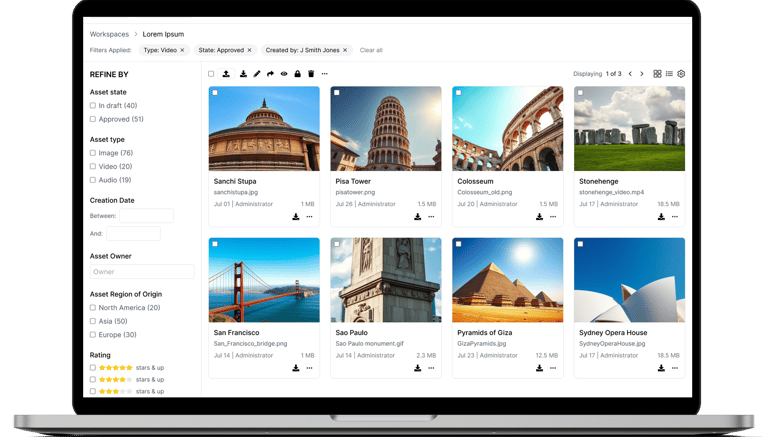Screen dimensions: 768x437
Task: Click the eye preview icon
Action: pyautogui.click(x=284, y=74)
